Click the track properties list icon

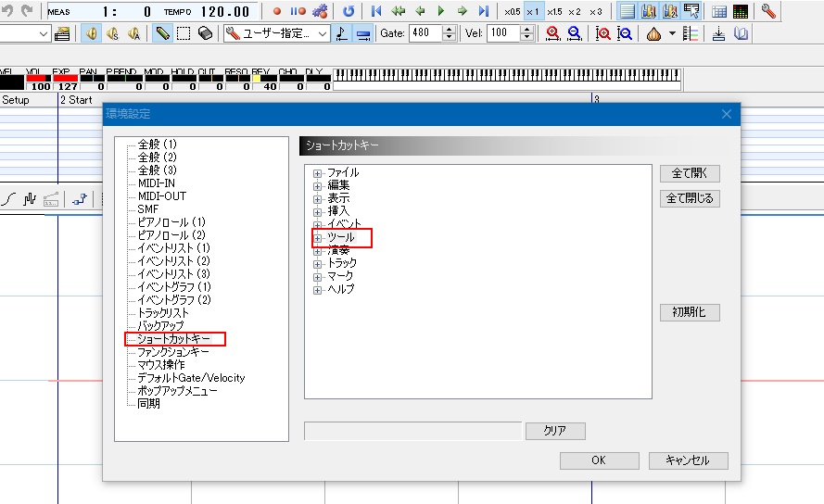click(x=62, y=34)
